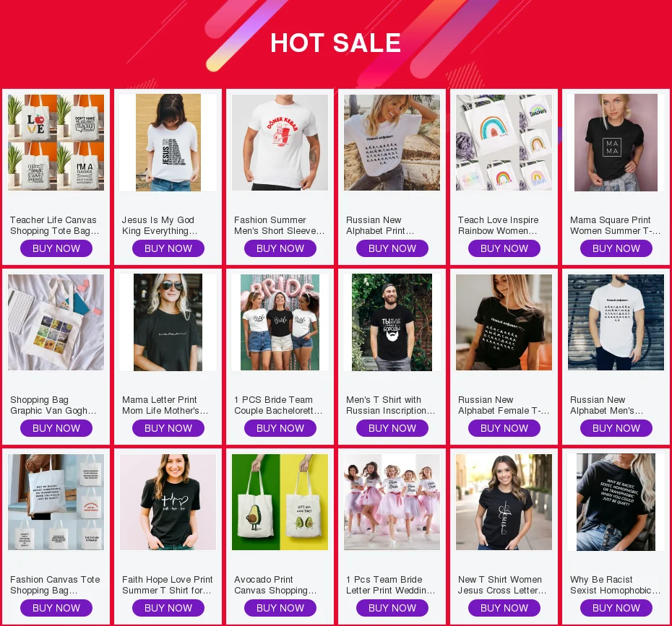The image size is (672, 626).
Task: Click BUY NOW under Faith Hope Love Print shirt
Action: pyautogui.click(x=168, y=608)
